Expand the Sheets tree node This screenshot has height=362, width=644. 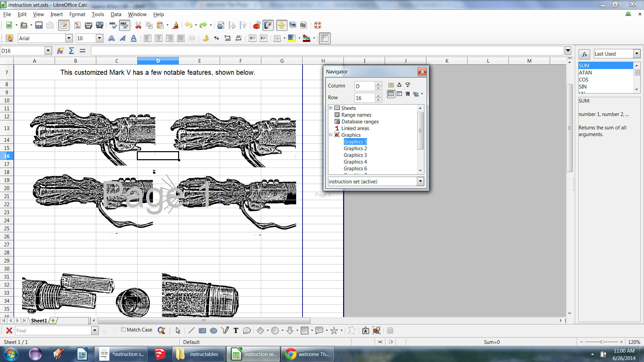[331, 108]
